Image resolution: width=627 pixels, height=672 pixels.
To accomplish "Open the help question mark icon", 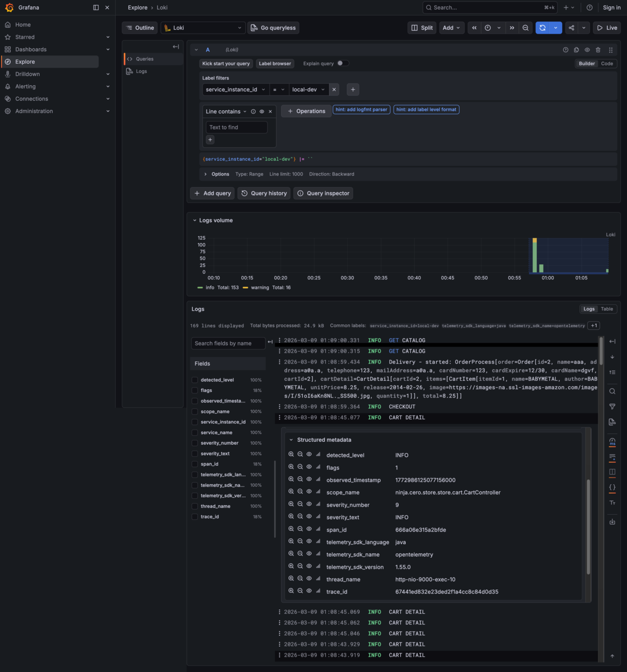I will pos(589,7).
